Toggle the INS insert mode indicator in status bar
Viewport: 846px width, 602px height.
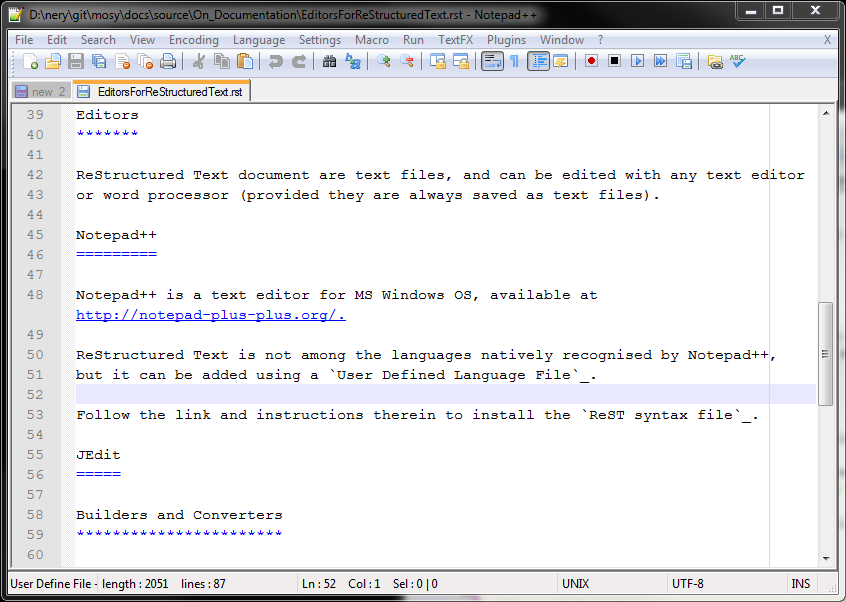(x=801, y=584)
